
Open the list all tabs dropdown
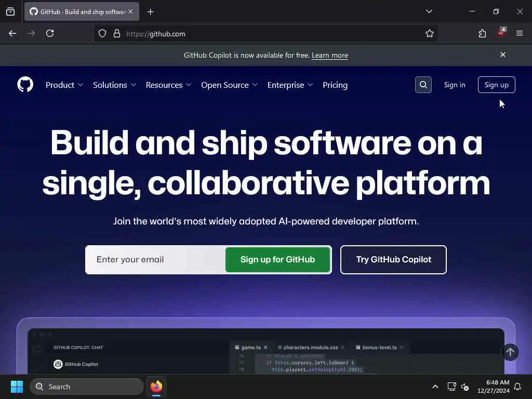429,11
